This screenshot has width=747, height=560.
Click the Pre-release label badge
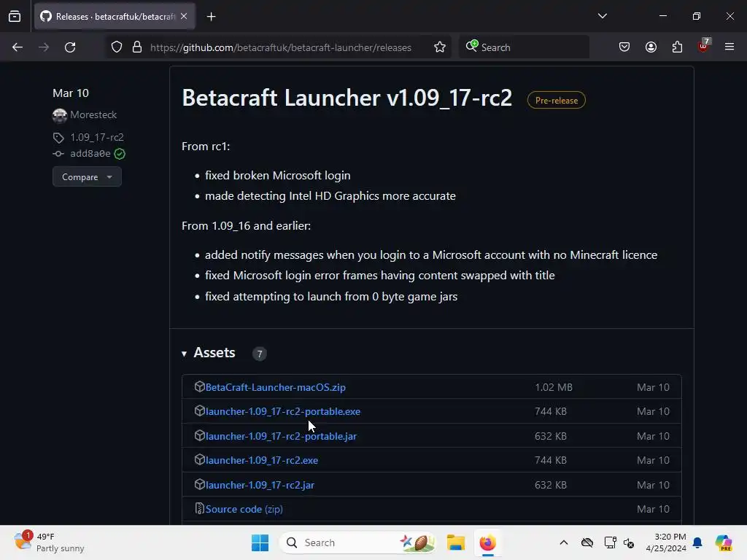coord(557,100)
